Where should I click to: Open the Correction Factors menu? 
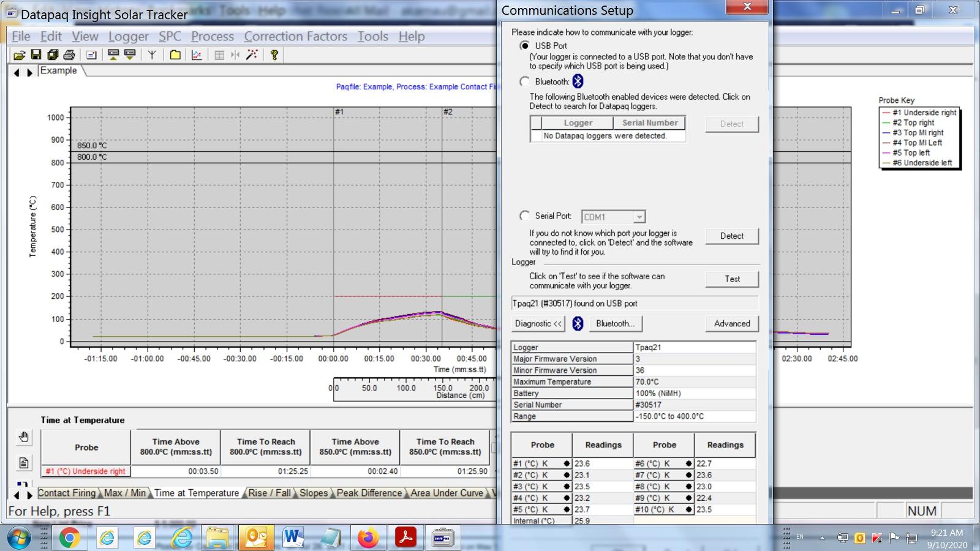pos(295,36)
